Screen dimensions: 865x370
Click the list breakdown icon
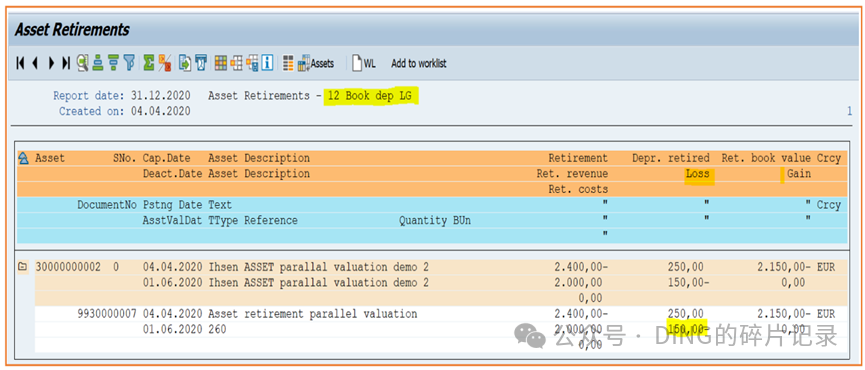point(288,63)
